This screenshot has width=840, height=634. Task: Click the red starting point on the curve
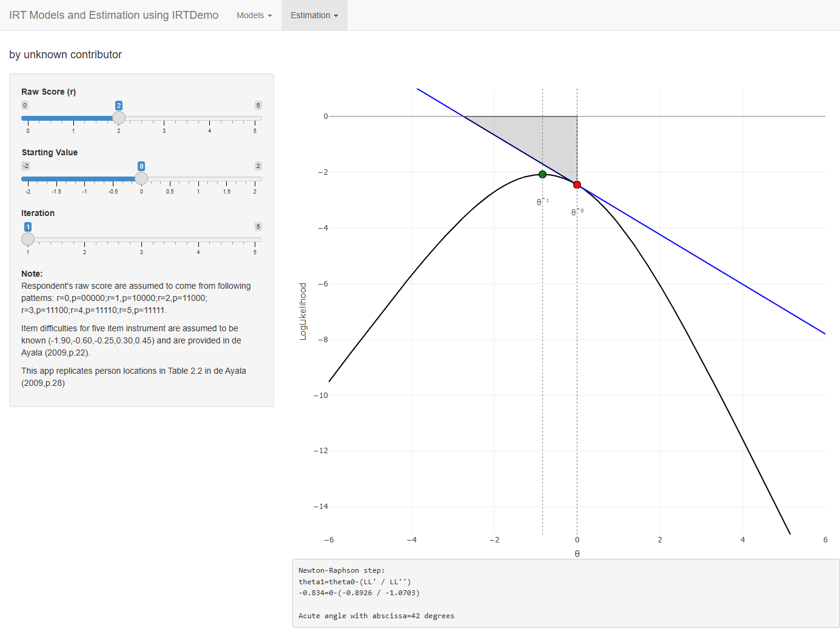[577, 185]
